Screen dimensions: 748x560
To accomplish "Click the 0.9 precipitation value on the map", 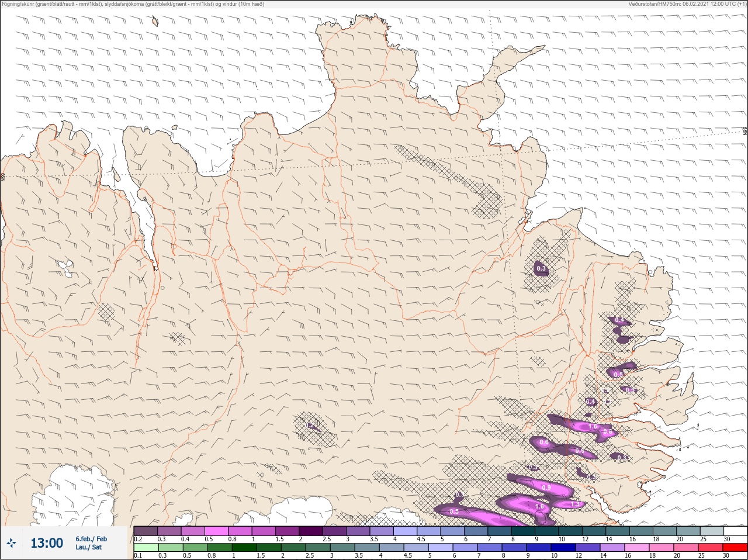I will click(x=546, y=488).
